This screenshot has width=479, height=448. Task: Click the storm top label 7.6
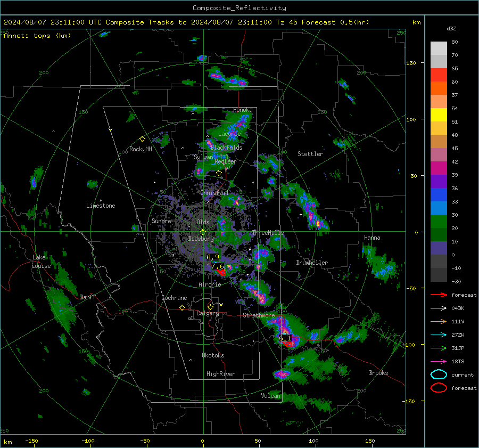pos(218,266)
